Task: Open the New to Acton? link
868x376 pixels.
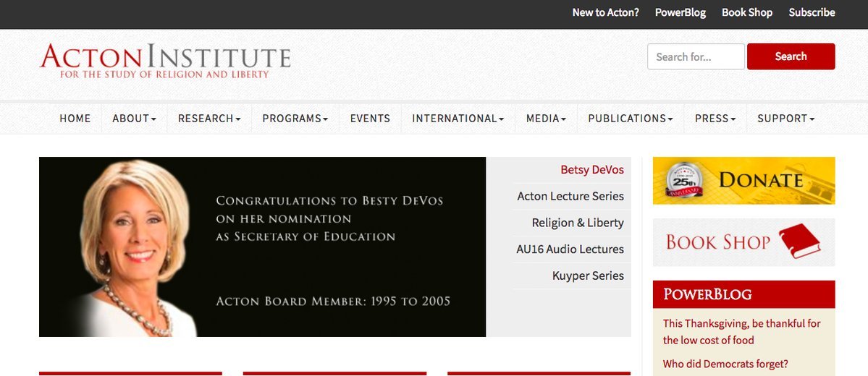Action: tap(605, 12)
